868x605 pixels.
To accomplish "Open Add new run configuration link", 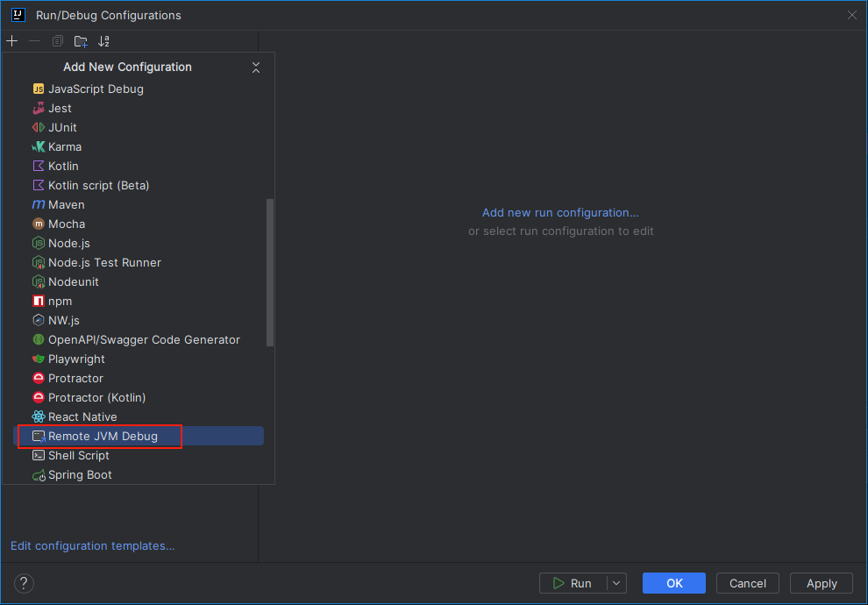I will point(560,212).
